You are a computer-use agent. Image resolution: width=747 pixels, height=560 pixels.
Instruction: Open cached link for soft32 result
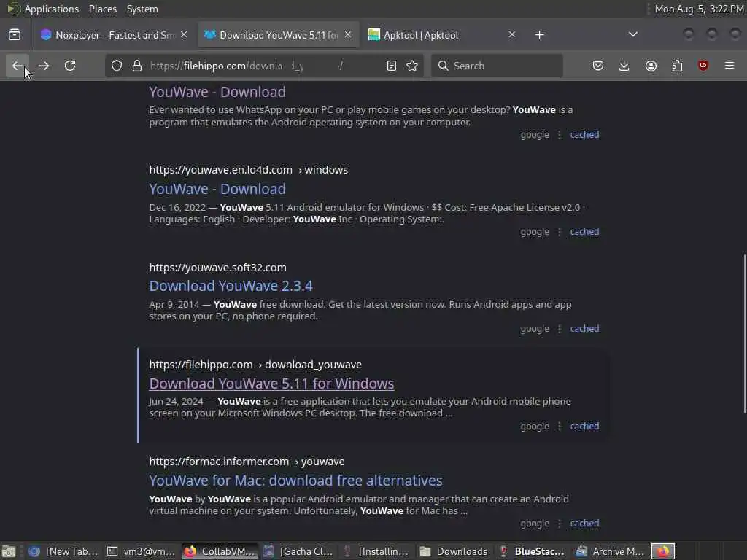[x=584, y=329]
